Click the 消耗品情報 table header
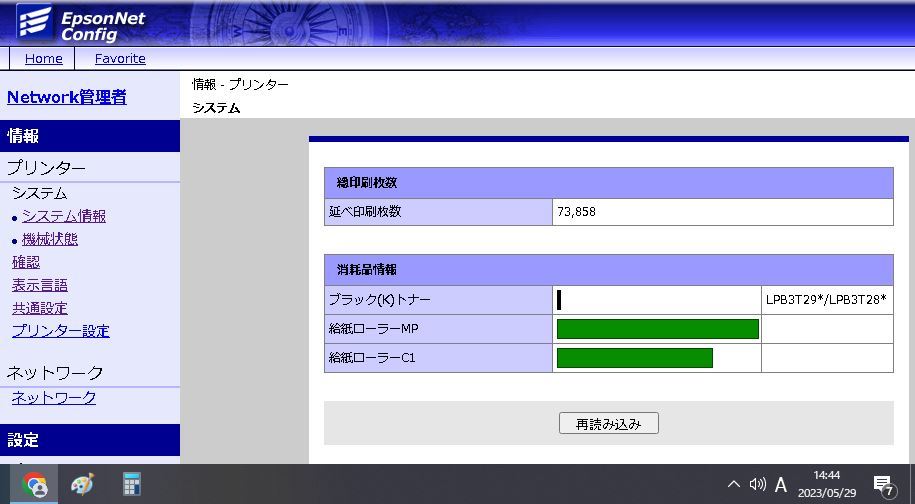This screenshot has height=504, width=915. (x=609, y=270)
